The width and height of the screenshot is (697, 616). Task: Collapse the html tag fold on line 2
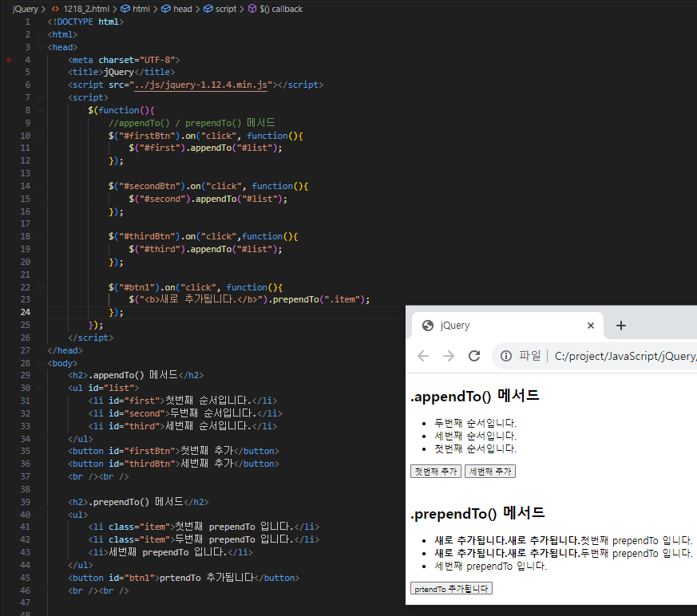pos(40,34)
